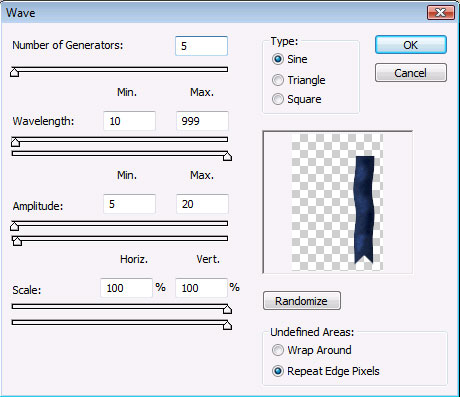Click the Amplitude Min slider handle
Viewport: 460px width, 397px height.
(14, 226)
